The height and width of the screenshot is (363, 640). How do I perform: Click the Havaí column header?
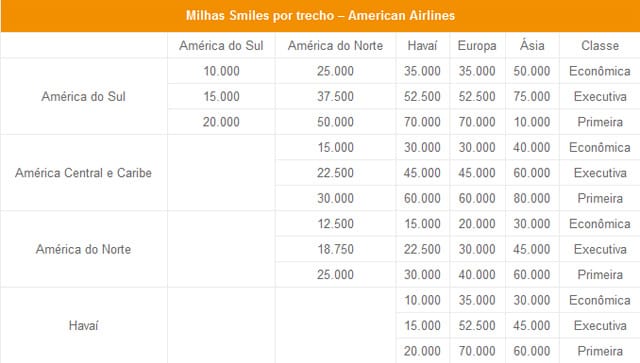coord(422,45)
